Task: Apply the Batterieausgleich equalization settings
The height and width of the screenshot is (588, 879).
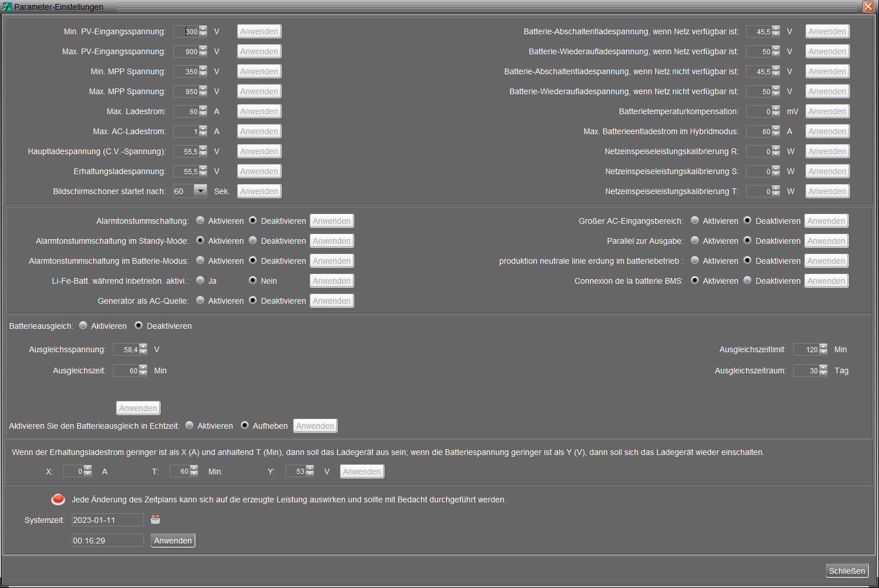Action: tap(138, 408)
